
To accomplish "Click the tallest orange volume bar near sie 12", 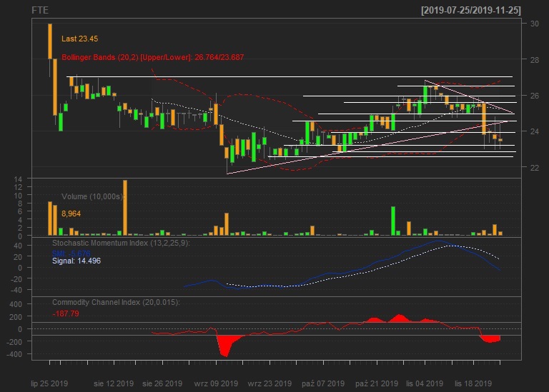I will (125, 208).
